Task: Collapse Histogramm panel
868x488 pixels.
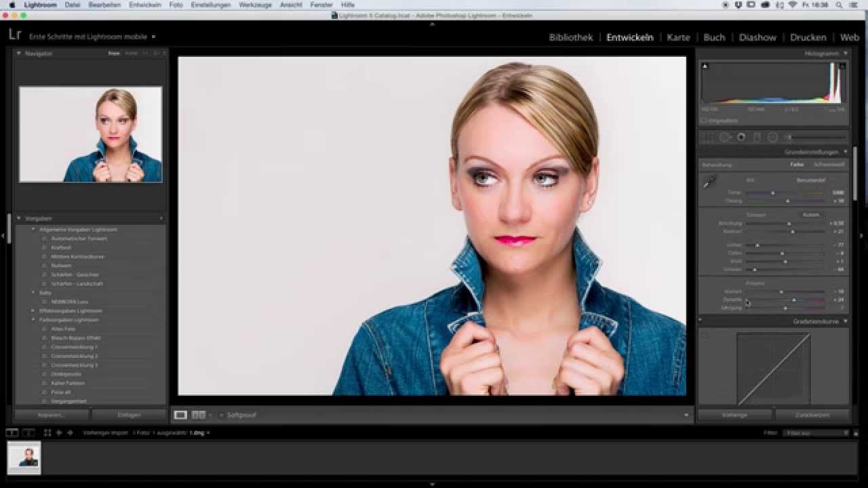Action: [846, 53]
